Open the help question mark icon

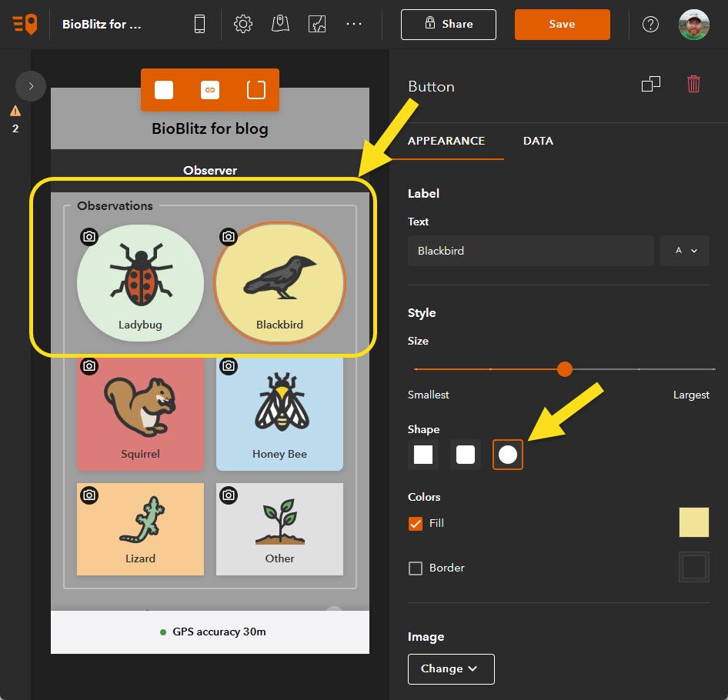(650, 24)
